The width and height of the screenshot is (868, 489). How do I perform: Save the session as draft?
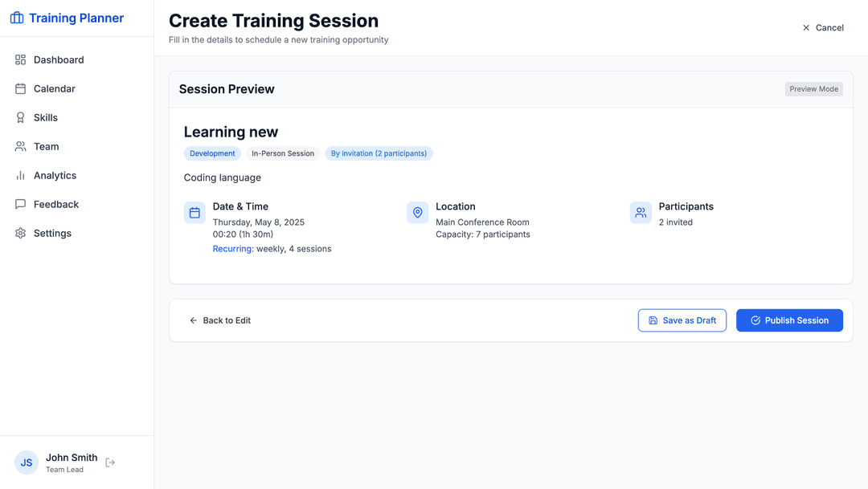(682, 320)
